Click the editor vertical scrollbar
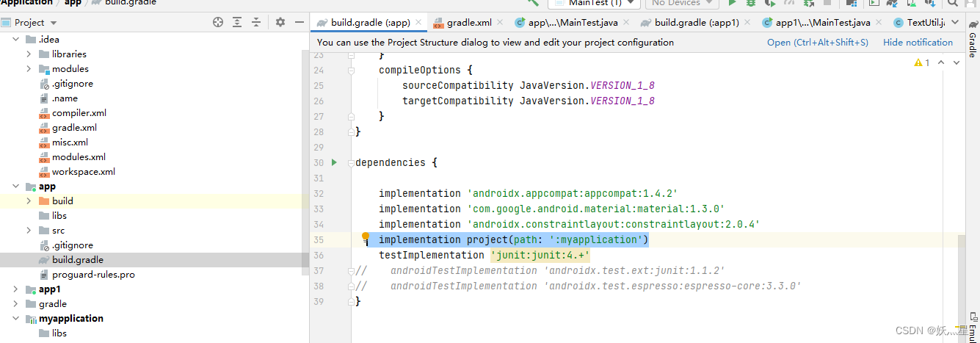This screenshot has width=980, height=343. pyautogui.click(x=962, y=279)
